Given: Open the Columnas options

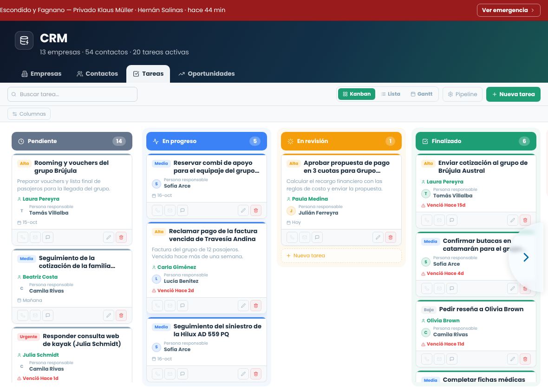Looking at the screenshot, I should [x=29, y=114].
